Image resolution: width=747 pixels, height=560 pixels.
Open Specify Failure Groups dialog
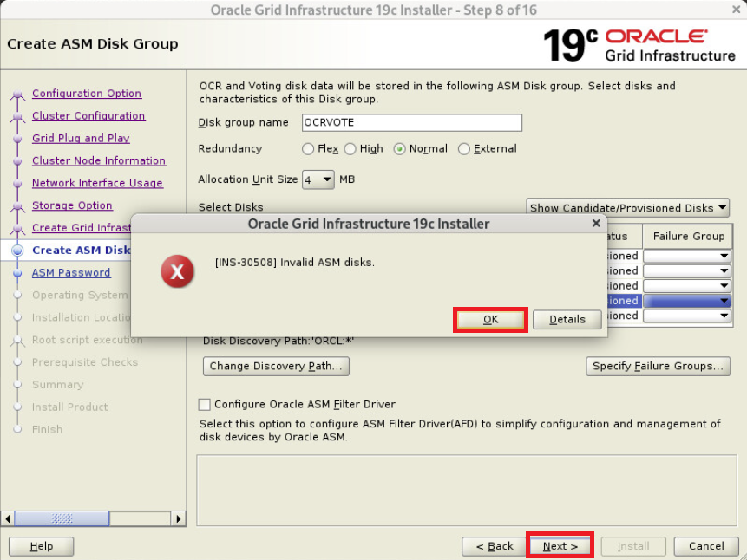[658, 366]
